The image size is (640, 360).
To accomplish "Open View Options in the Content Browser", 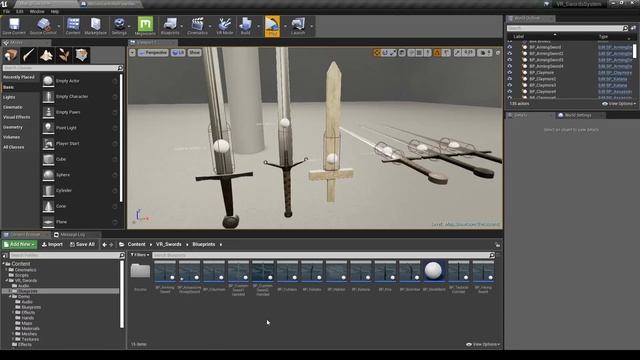I will (x=483, y=344).
